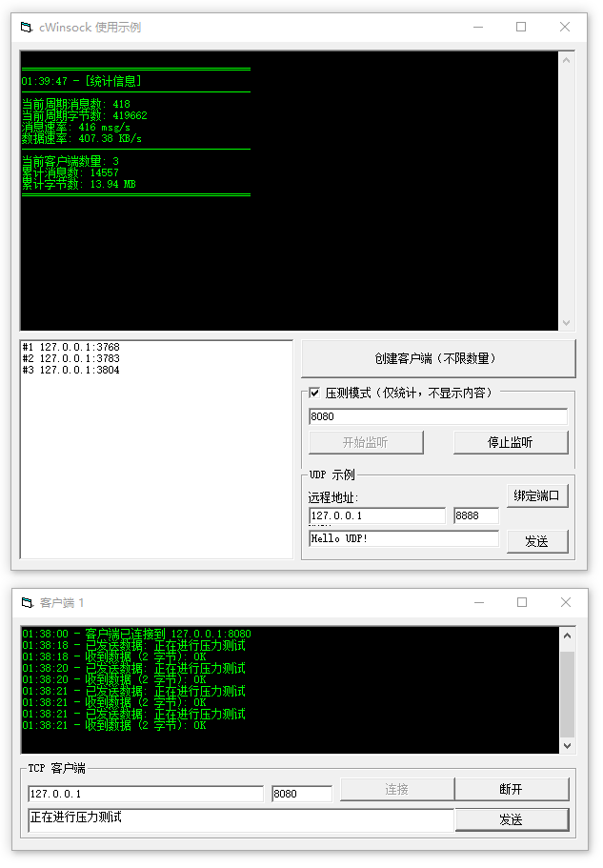Screen dimensions: 603x868
Task: Click 创建客户端（不限数量）button
Action: 438,358
